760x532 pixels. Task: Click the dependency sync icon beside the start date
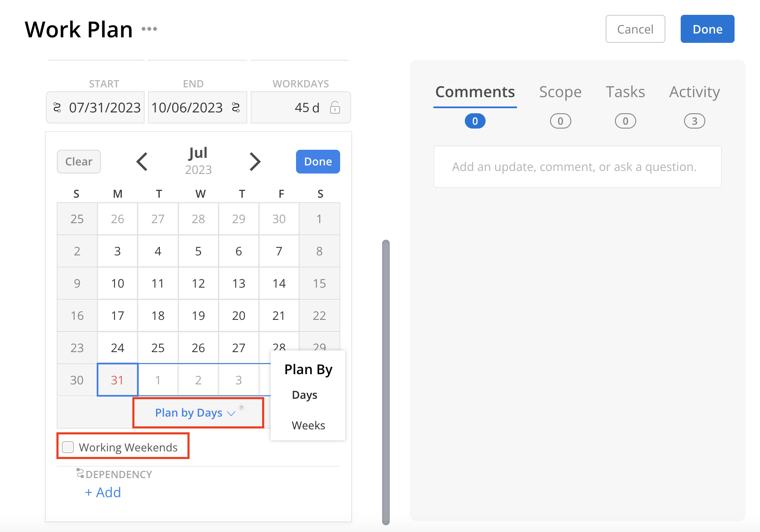coord(57,107)
